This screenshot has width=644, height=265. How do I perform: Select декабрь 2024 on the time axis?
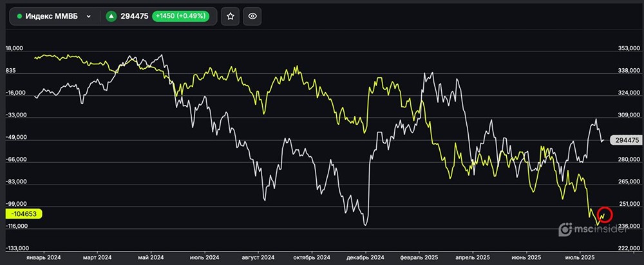click(x=365, y=257)
